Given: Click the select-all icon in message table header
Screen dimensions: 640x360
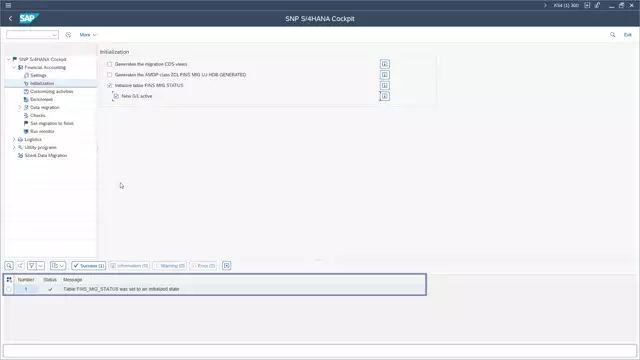Looking at the screenshot, I should point(9,280).
